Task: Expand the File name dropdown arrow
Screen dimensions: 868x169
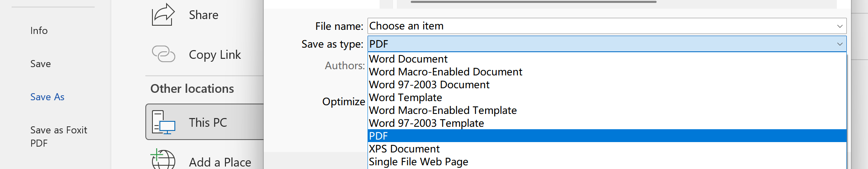Action: click(840, 26)
